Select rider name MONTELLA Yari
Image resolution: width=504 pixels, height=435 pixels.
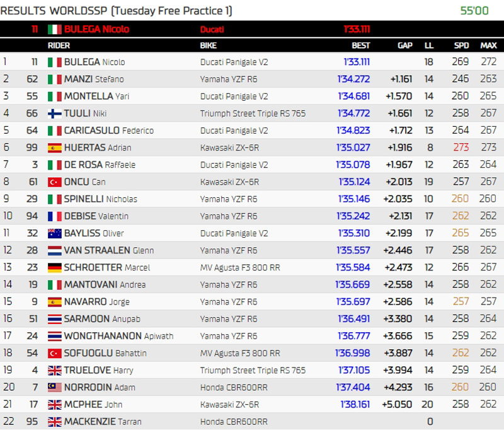(98, 96)
